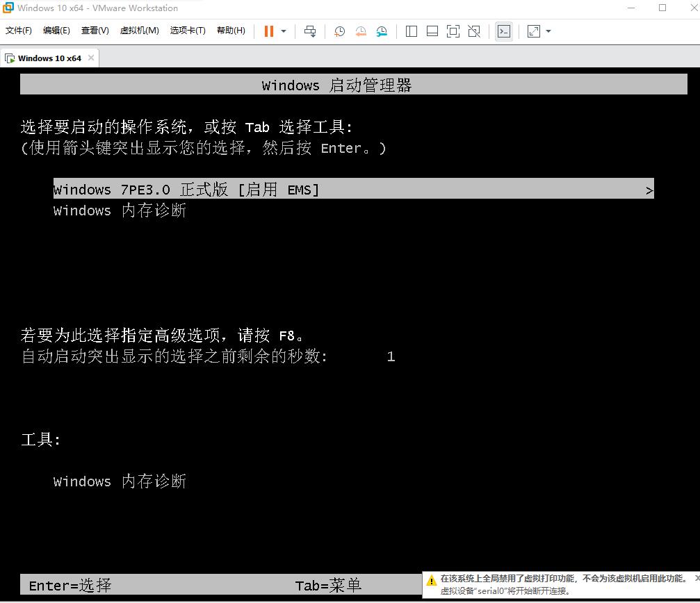The height and width of the screenshot is (603, 700).
Task: Select Windows 7PE3.0 正式版 boot entry
Action: coord(354,189)
